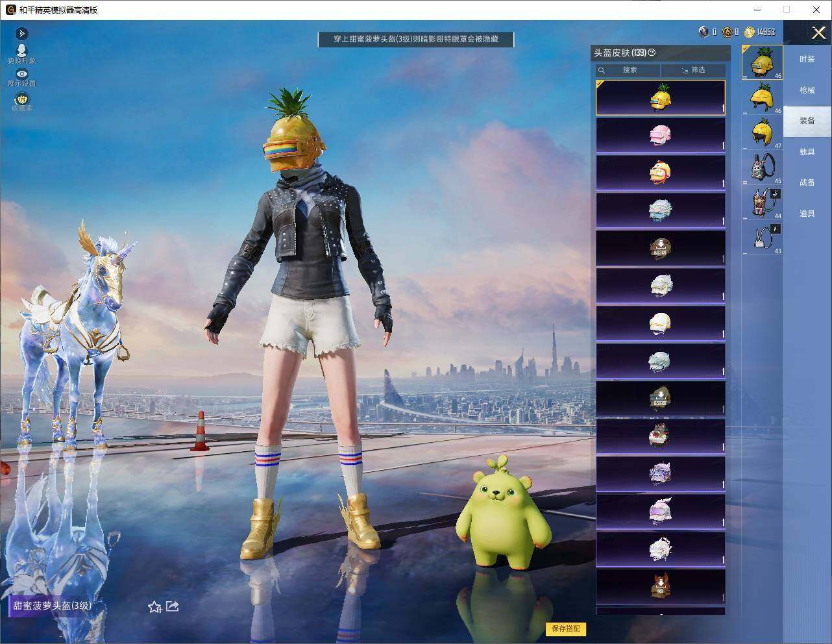The width and height of the screenshot is (832, 644).
Task: Select the red-white helmet skin with ears
Action: pos(661,436)
